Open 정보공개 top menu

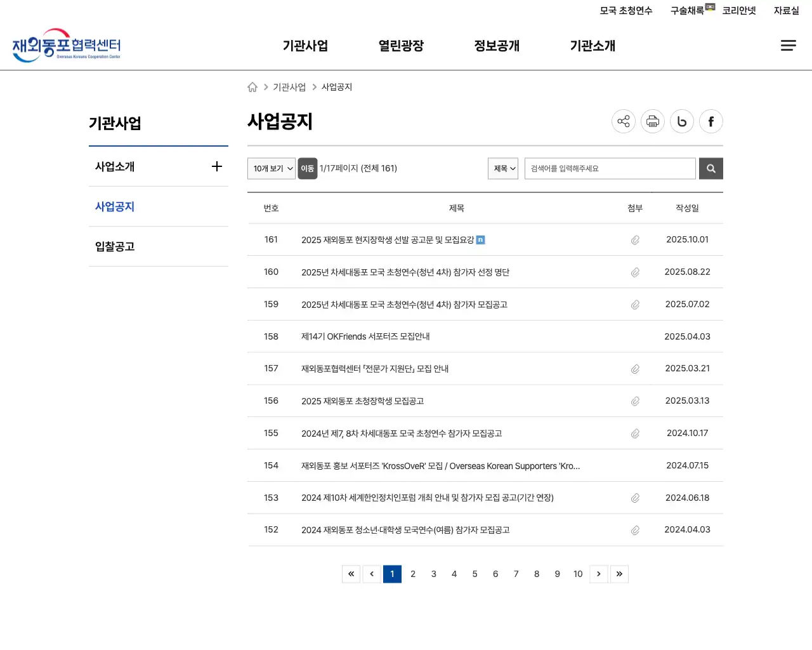[497, 46]
